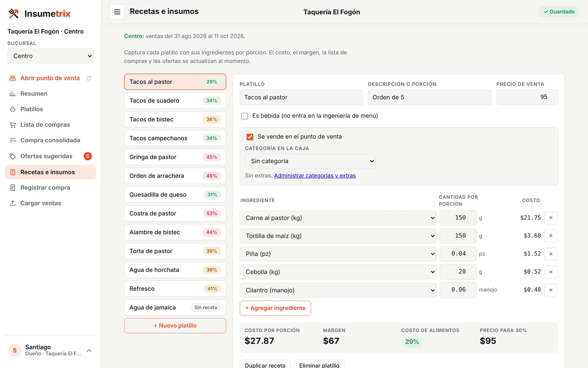The height and width of the screenshot is (368, 588).
Task: Open the Cebolla ingredient dropdown
Action: coord(338,272)
